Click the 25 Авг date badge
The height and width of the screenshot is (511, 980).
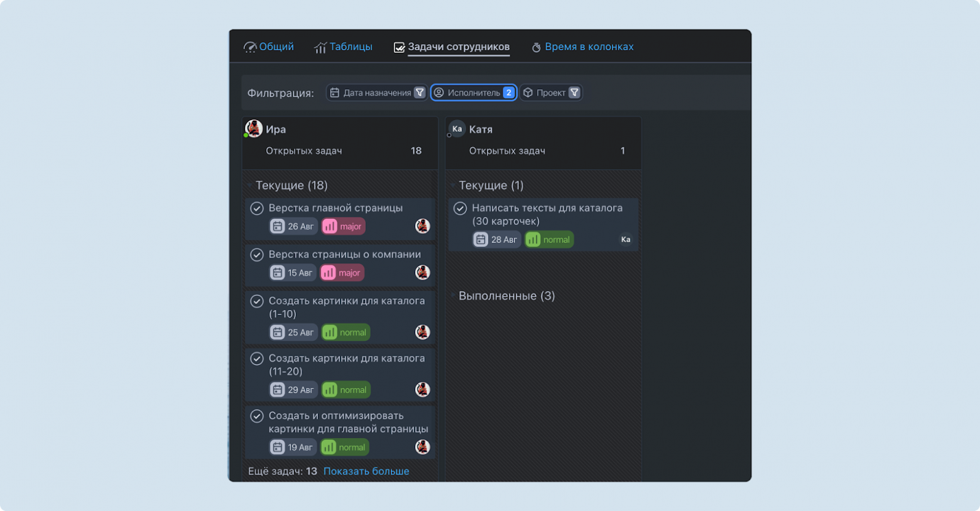293,332
